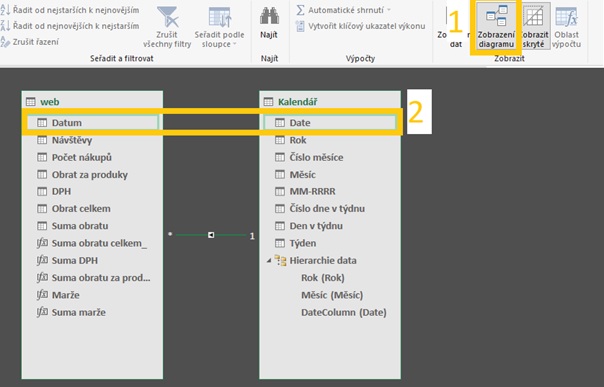Sort oldest to newest (Řadit od nejstarších)
The width and height of the screenshot is (604, 387).
70,10
